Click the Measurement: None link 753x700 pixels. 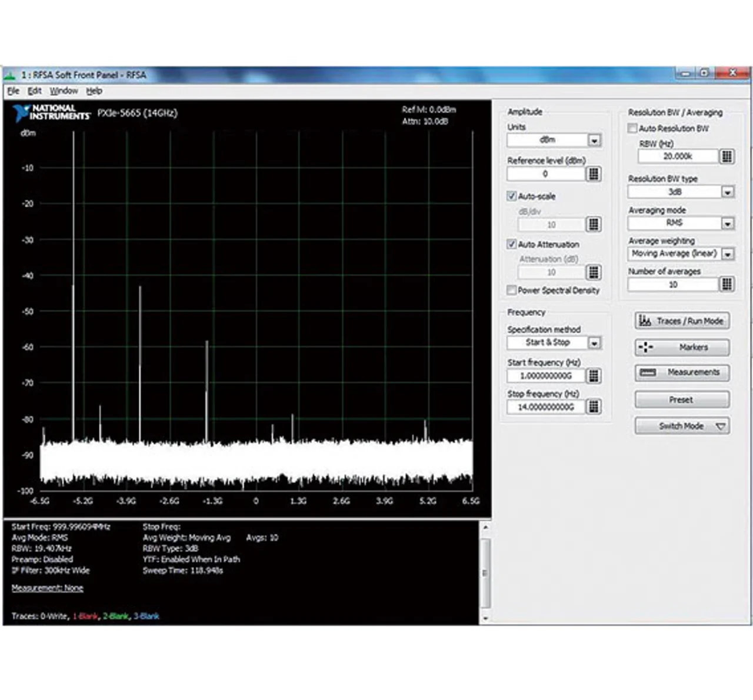point(48,588)
